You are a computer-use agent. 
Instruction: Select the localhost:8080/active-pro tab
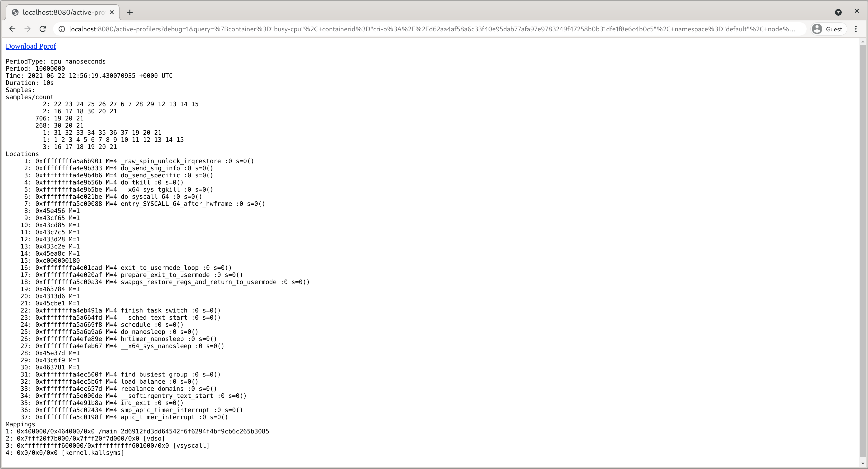click(x=63, y=13)
